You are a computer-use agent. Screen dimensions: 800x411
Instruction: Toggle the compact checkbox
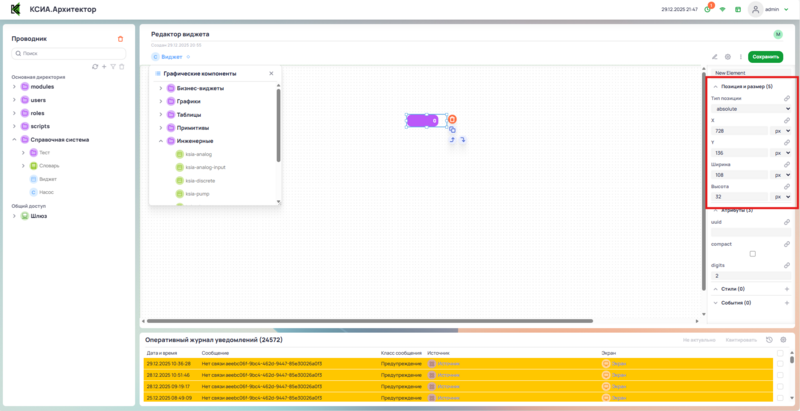click(752, 254)
